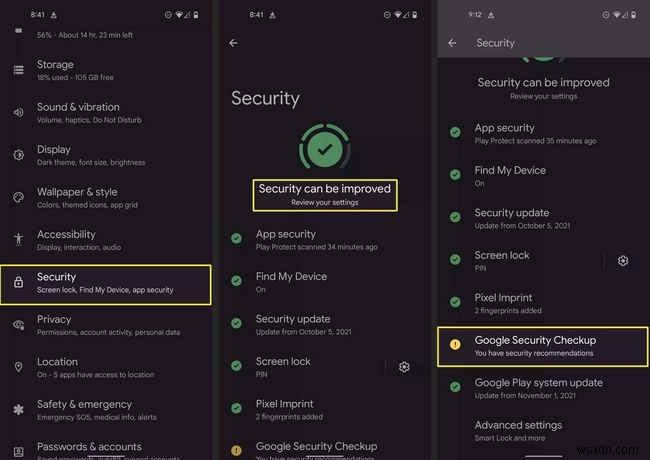Image resolution: width=650 pixels, height=460 pixels.
Task: Tap the battery '56% - About 14 hr' entry
Action: [106, 35]
